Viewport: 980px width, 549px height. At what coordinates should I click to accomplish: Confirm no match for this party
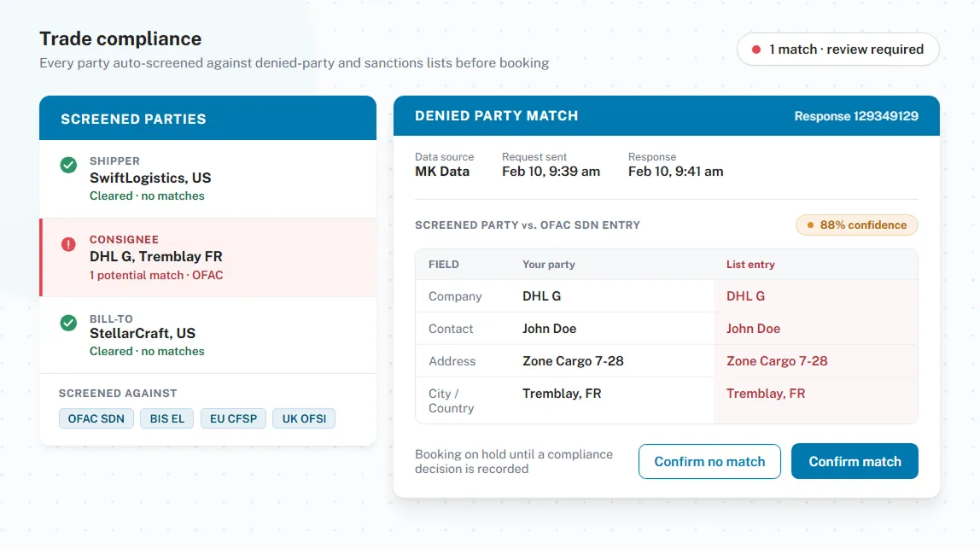(709, 461)
